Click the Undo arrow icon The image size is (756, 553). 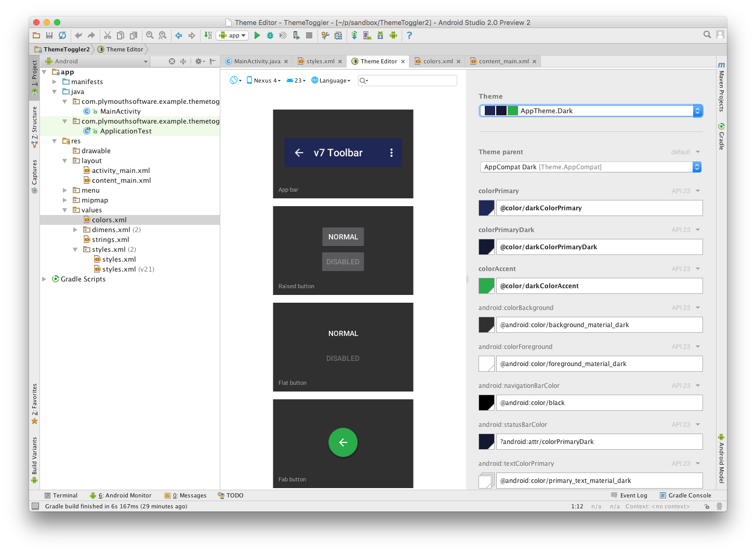coord(78,35)
